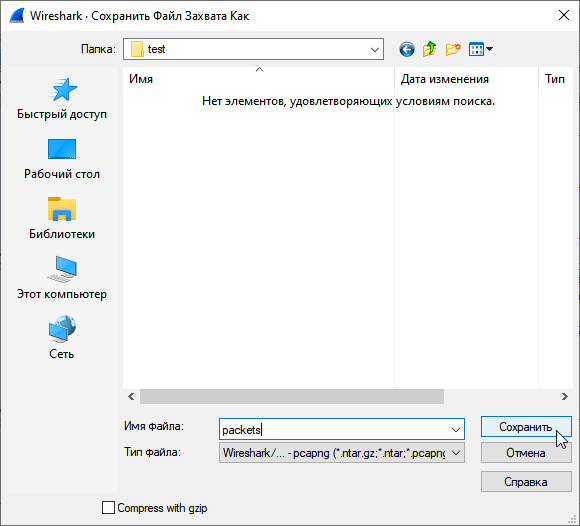Create a new folder
The width and height of the screenshot is (580, 526).
pyautogui.click(x=453, y=49)
